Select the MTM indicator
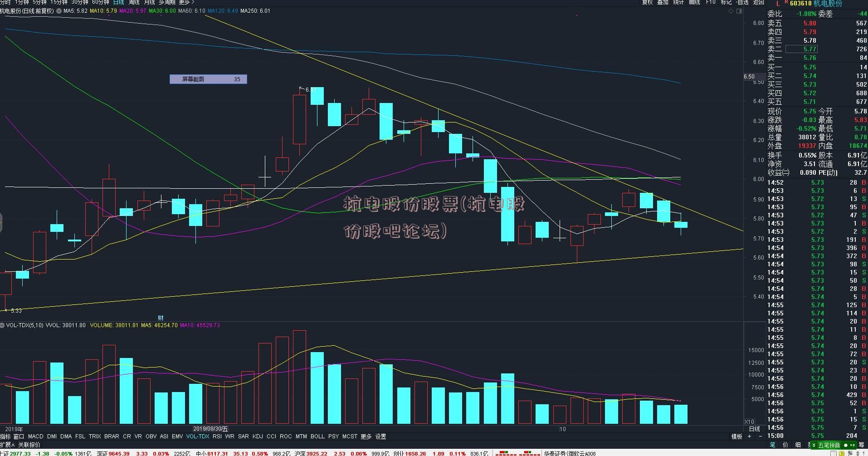 coord(301,436)
